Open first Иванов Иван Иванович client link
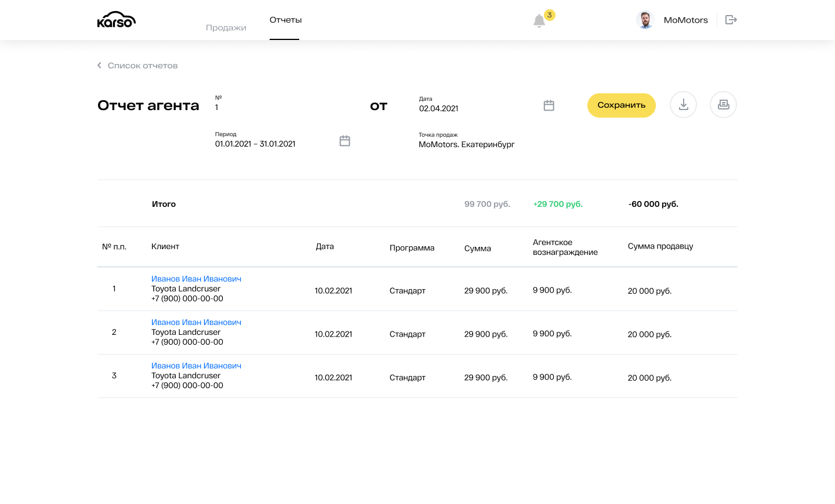 196,279
